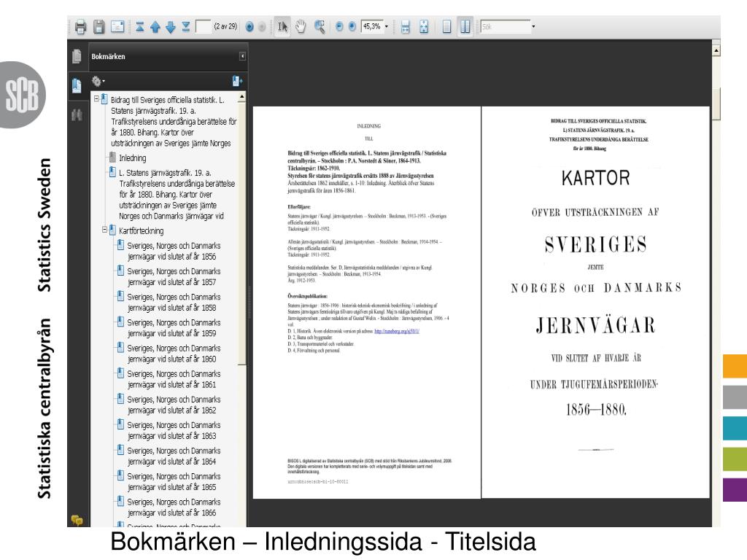Open the Pages thumbnails panel icon
747x560 pixels.
(x=77, y=56)
